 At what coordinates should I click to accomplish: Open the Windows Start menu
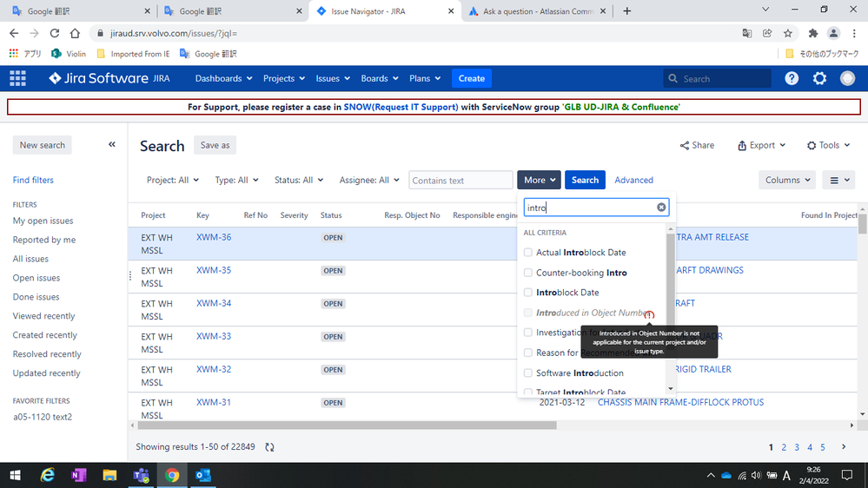(15, 475)
